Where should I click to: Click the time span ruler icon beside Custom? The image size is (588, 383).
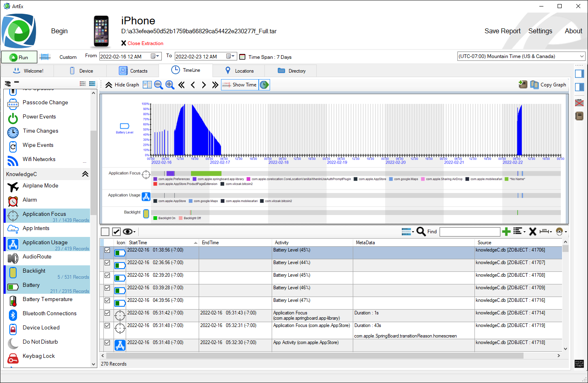tap(45, 57)
